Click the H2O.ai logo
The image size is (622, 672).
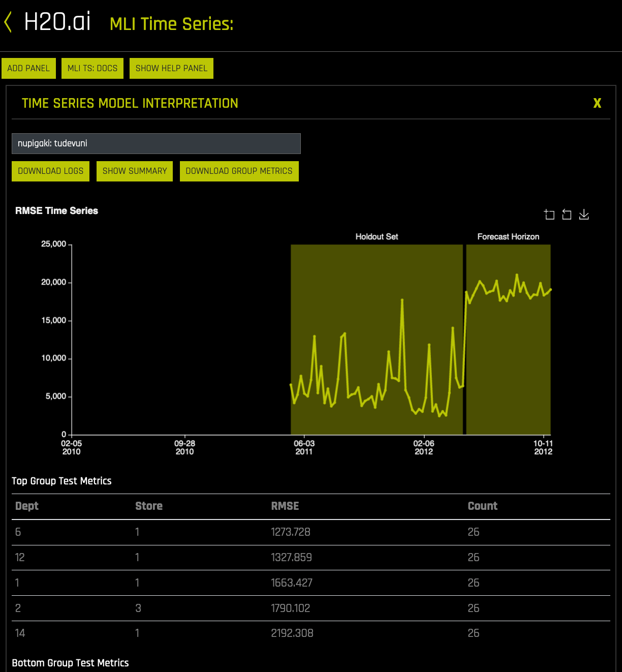(x=57, y=22)
